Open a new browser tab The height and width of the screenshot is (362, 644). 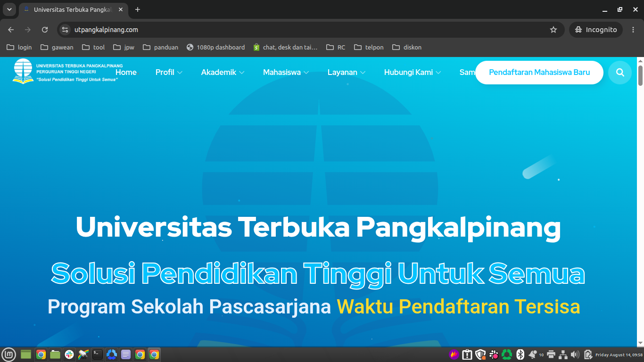[x=138, y=9]
